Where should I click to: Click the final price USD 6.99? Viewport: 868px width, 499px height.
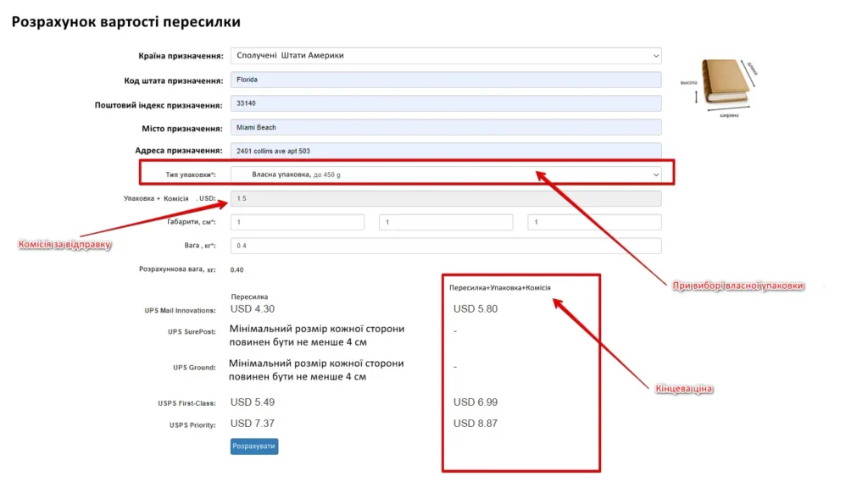(x=476, y=402)
